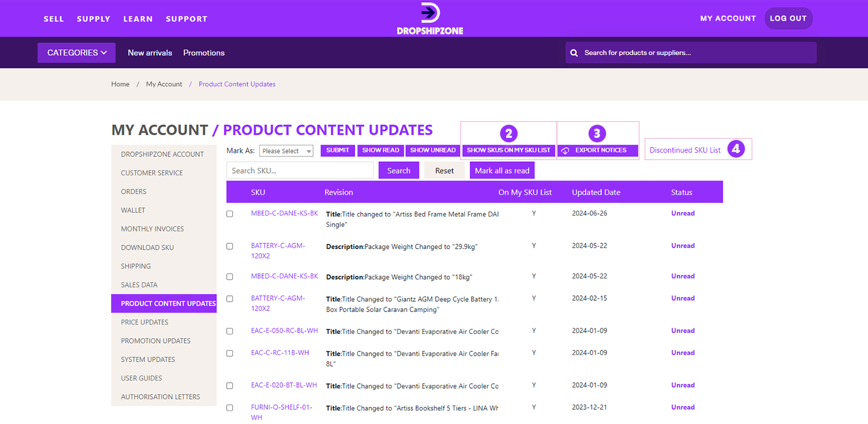Open SKU link FURNI-O-SHELF-01-WH

click(x=282, y=412)
